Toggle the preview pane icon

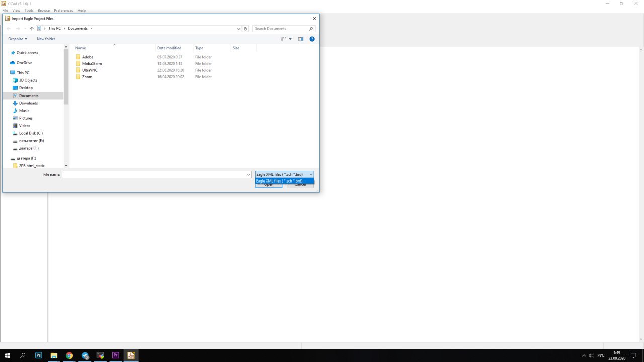301,39
